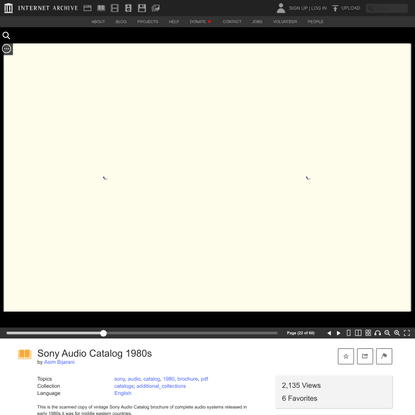
Task: Switch to thumbnail grid view
Action: click(x=368, y=333)
